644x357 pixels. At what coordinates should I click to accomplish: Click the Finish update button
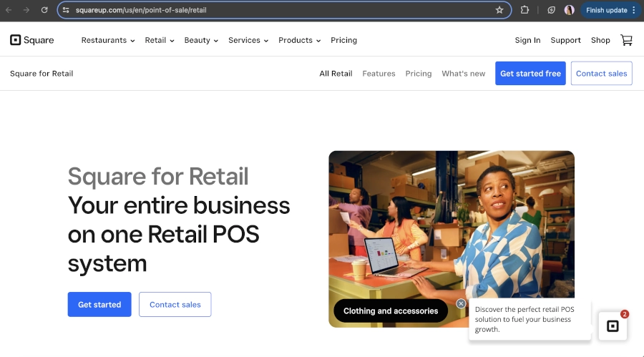606,10
